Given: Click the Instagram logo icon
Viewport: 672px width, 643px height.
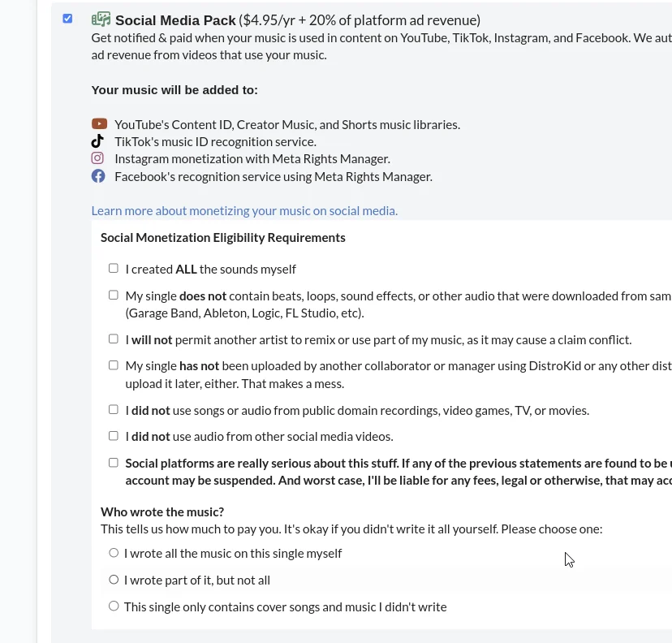Looking at the screenshot, I should click(x=97, y=158).
